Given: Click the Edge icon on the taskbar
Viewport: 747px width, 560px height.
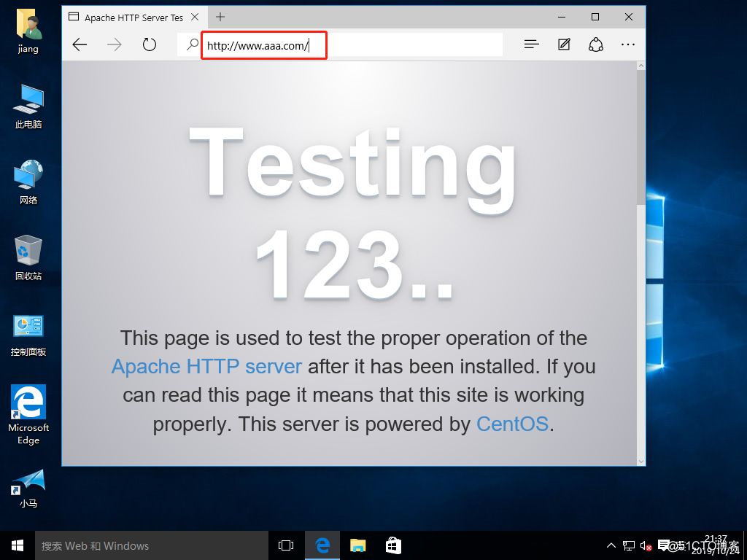Looking at the screenshot, I should pyautogui.click(x=322, y=545).
